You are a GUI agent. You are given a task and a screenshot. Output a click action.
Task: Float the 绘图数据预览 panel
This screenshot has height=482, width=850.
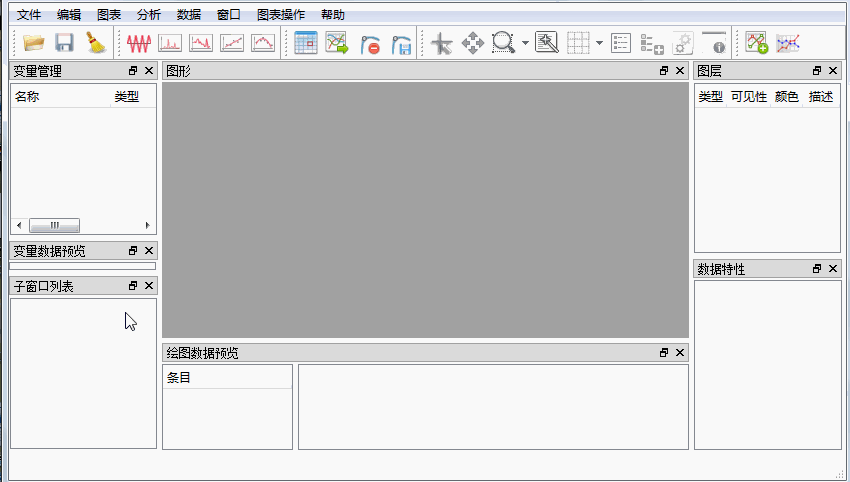(664, 352)
